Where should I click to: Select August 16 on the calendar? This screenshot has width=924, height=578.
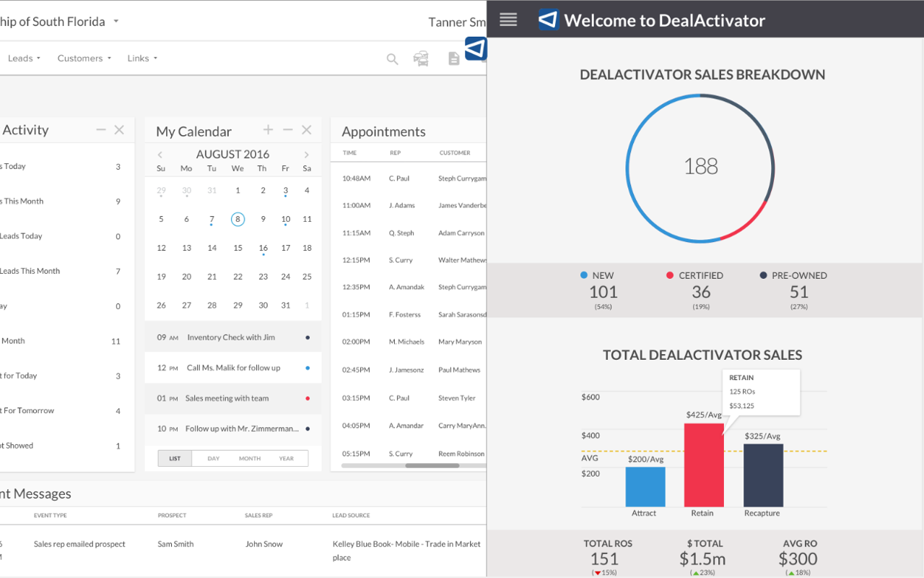point(263,248)
